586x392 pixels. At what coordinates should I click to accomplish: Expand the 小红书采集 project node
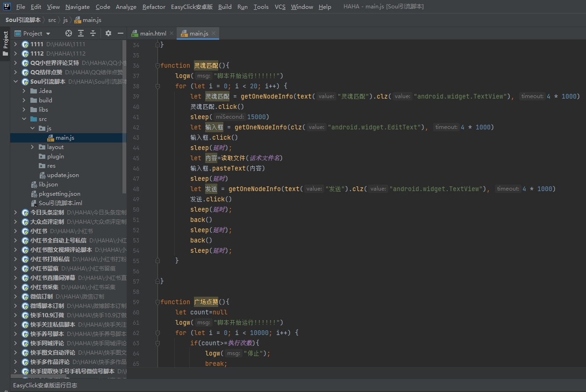click(x=15, y=287)
